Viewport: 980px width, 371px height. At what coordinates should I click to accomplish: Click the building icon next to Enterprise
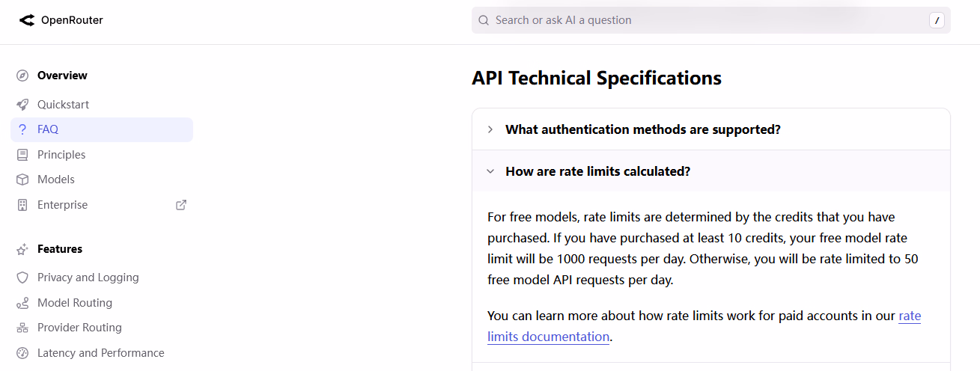pyautogui.click(x=22, y=205)
